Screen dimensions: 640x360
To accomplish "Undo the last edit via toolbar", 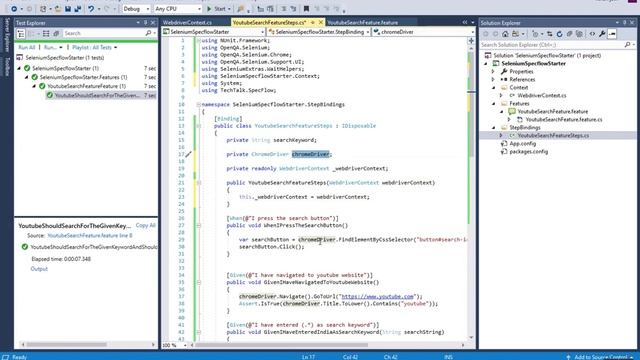I will (x=91, y=9).
